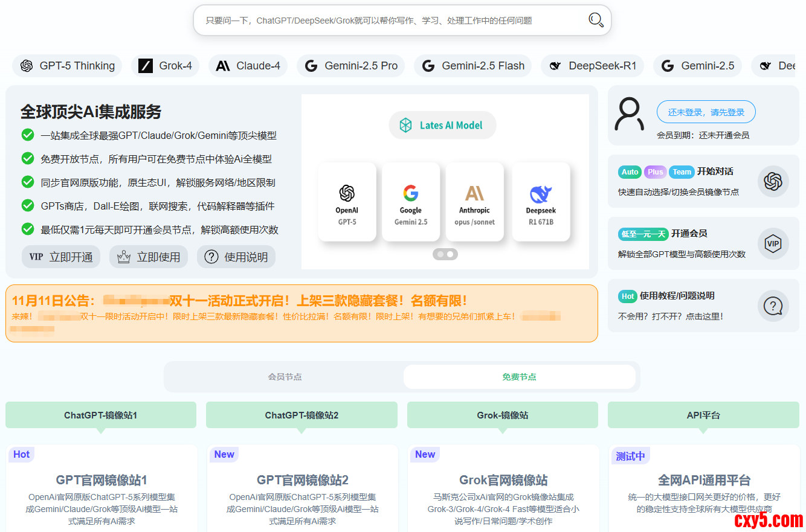The width and height of the screenshot is (806, 532).
Task: Click the 立即使用 crown button
Action: click(x=149, y=257)
